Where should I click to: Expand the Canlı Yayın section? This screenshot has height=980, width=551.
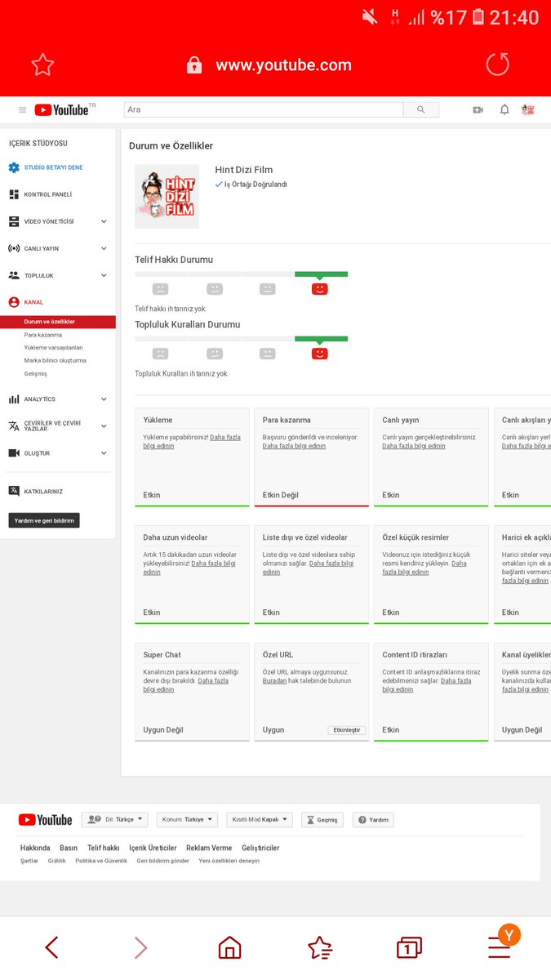point(104,248)
